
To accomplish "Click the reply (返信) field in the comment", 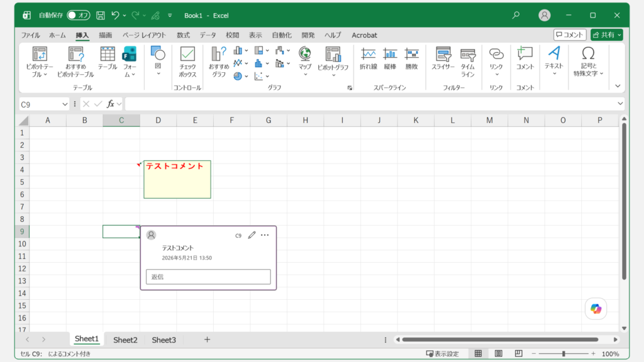I will pyautogui.click(x=208, y=277).
